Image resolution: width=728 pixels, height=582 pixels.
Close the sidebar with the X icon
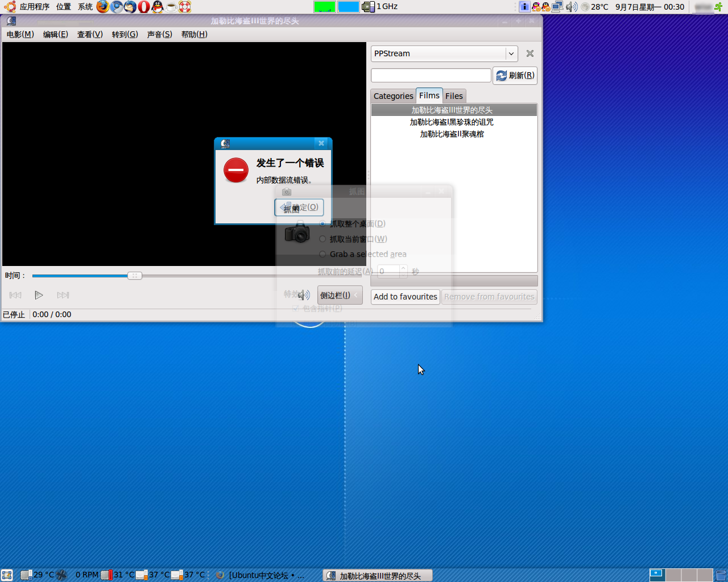click(x=530, y=53)
